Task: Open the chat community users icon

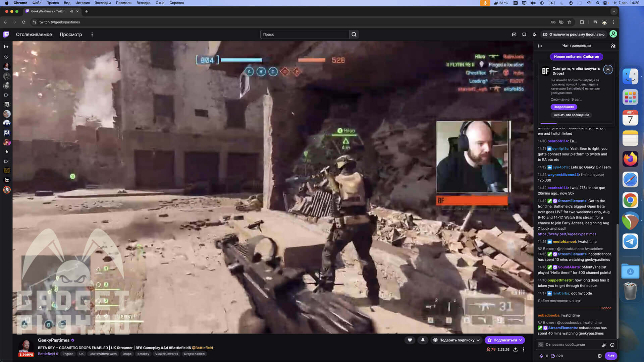Action: [613, 46]
